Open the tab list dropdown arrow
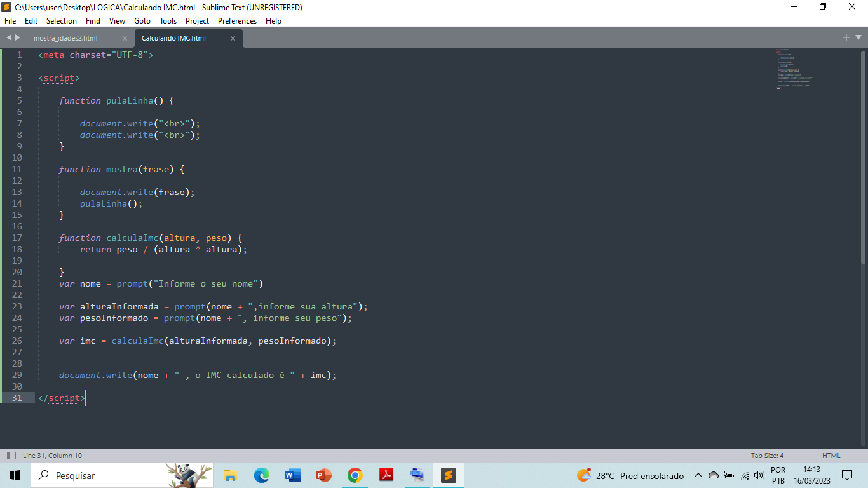The height and width of the screenshot is (488, 868). coord(857,38)
